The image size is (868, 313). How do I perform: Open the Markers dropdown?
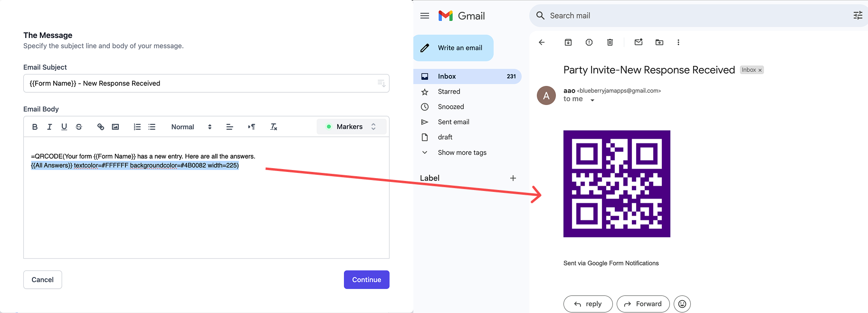tap(352, 127)
